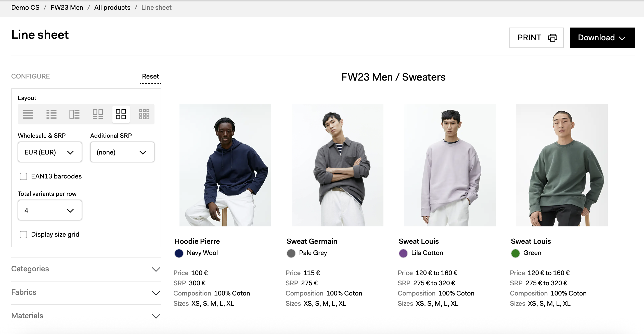Select the four-square grid layout icon
644x334 pixels.
point(121,114)
